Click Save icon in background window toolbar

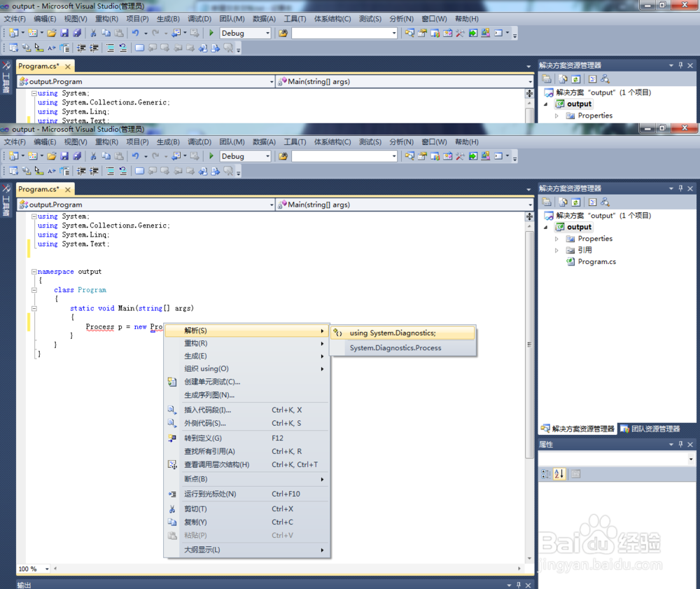[64, 33]
